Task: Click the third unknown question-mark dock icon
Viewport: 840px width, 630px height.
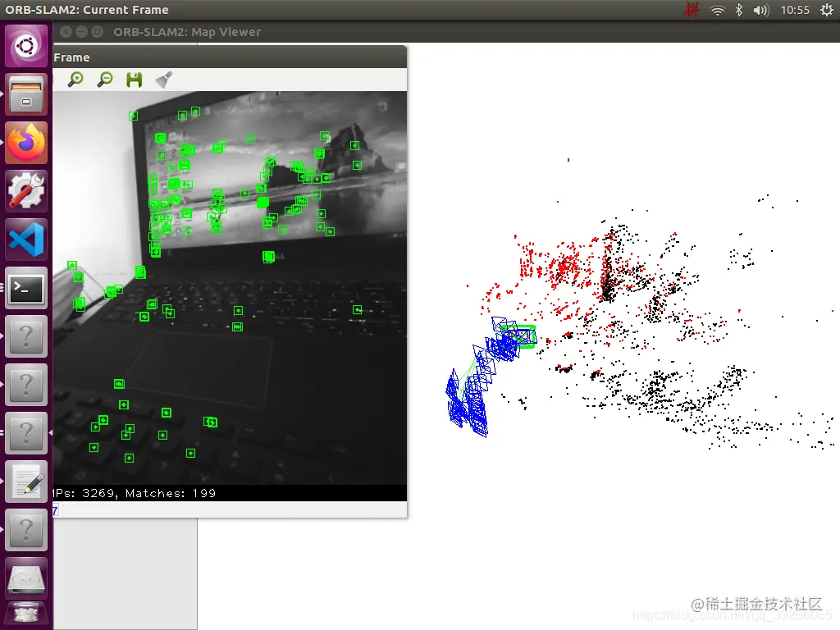Action: click(26, 433)
